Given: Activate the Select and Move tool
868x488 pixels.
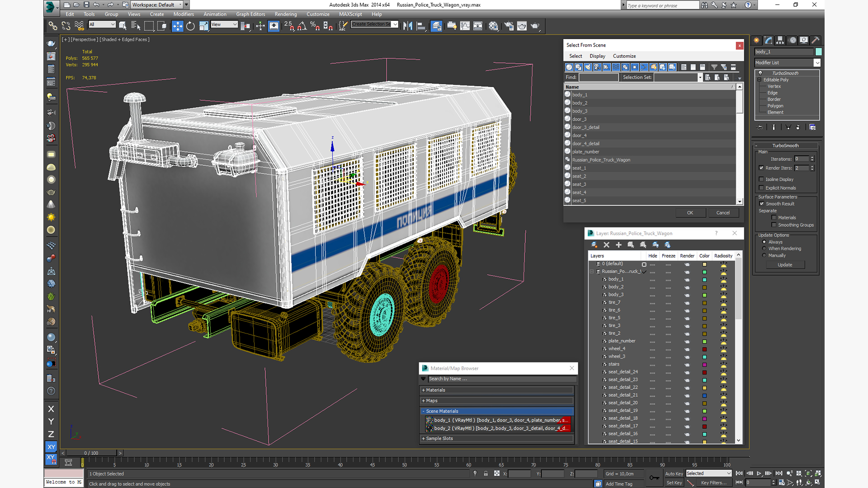Looking at the screenshot, I should click(x=177, y=26).
